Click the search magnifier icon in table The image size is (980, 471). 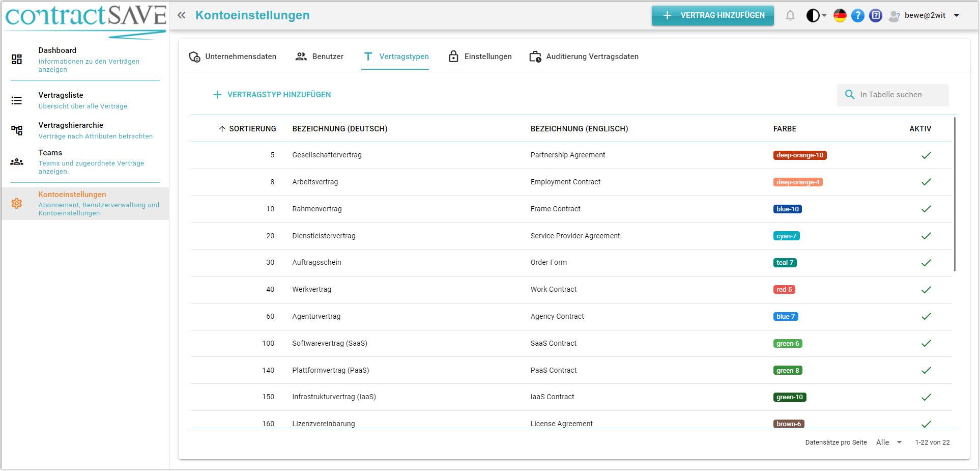(x=849, y=95)
